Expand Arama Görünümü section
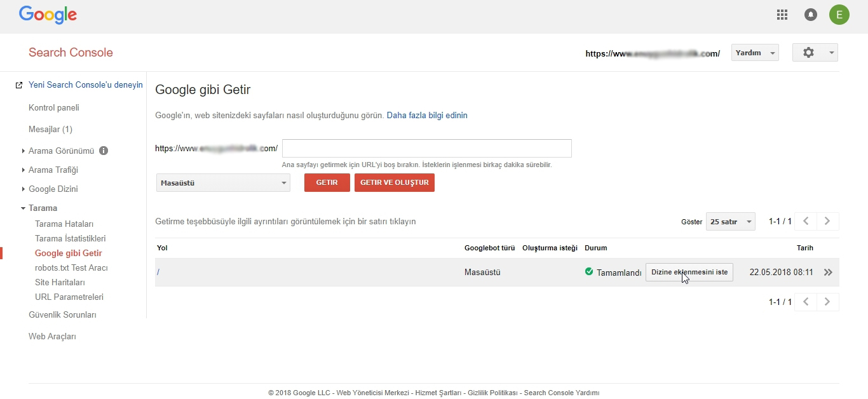Image resolution: width=868 pixels, height=399 pixels. coord(61,151)
